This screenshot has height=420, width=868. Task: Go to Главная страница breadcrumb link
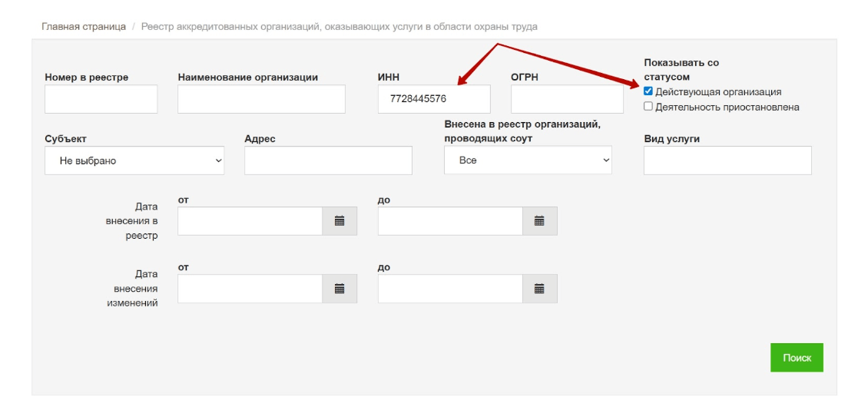click(84, 26)
